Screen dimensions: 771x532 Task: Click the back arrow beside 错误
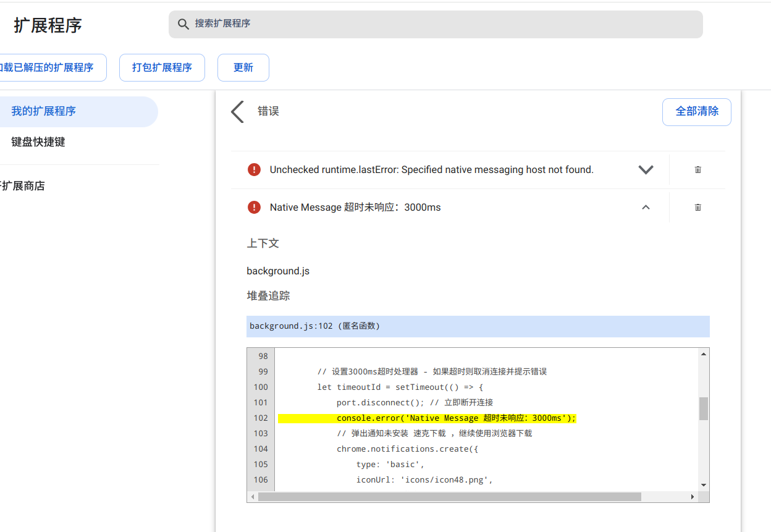(238, 112)
